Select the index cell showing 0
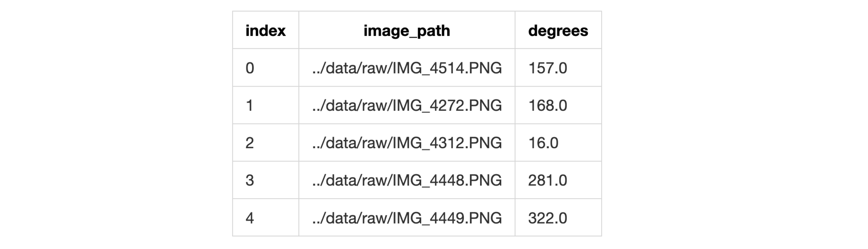The image size is (868, 249). click(x=250, y=68)
